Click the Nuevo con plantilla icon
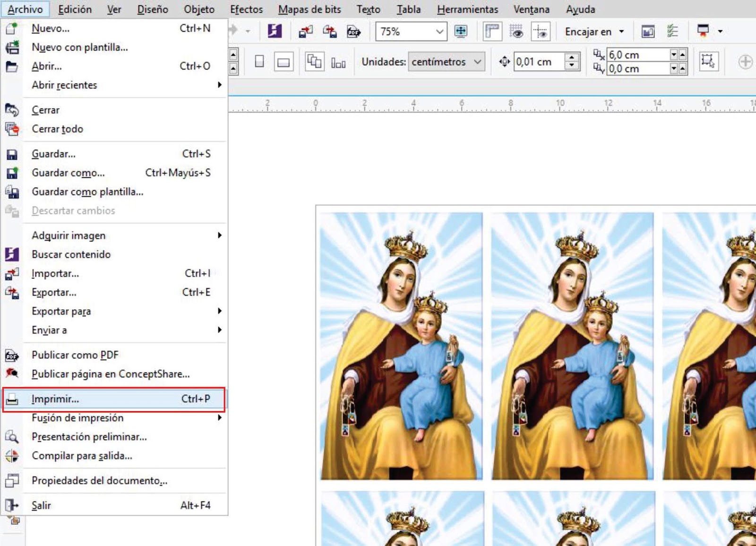This screenshot has height=546, width=756. (x=12, y=47)
